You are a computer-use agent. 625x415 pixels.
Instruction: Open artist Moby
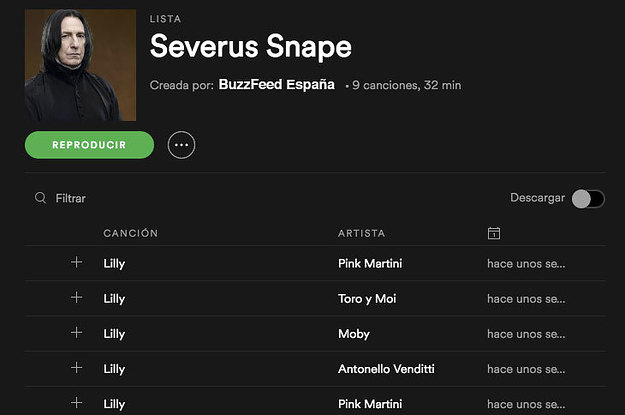point(354,333)
